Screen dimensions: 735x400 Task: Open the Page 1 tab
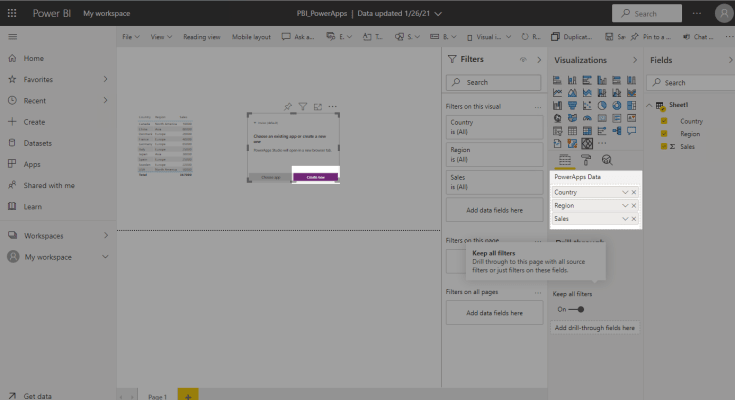point(158,396)
